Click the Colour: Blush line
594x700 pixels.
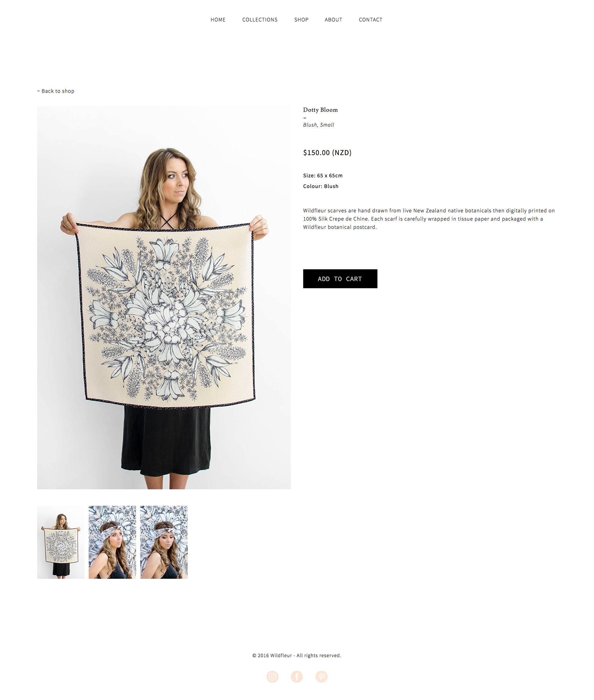pos(321,186)
